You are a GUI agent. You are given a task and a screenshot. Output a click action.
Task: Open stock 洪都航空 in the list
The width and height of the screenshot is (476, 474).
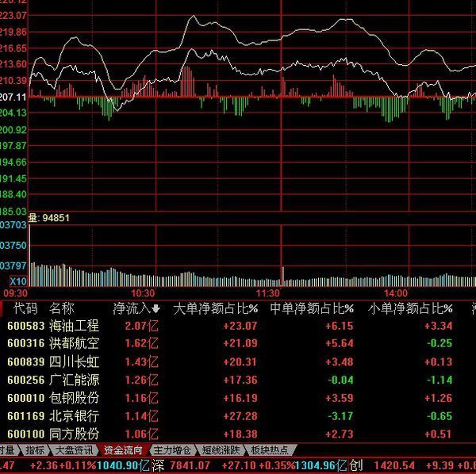[x=74, y=343]
